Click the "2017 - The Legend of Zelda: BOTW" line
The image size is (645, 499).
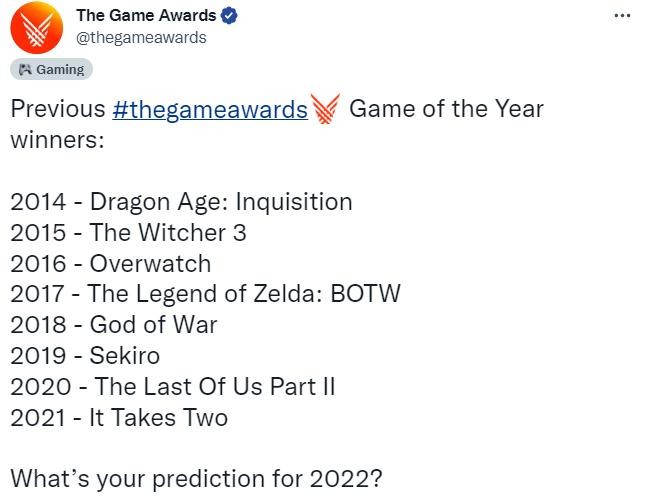(205, 294)
